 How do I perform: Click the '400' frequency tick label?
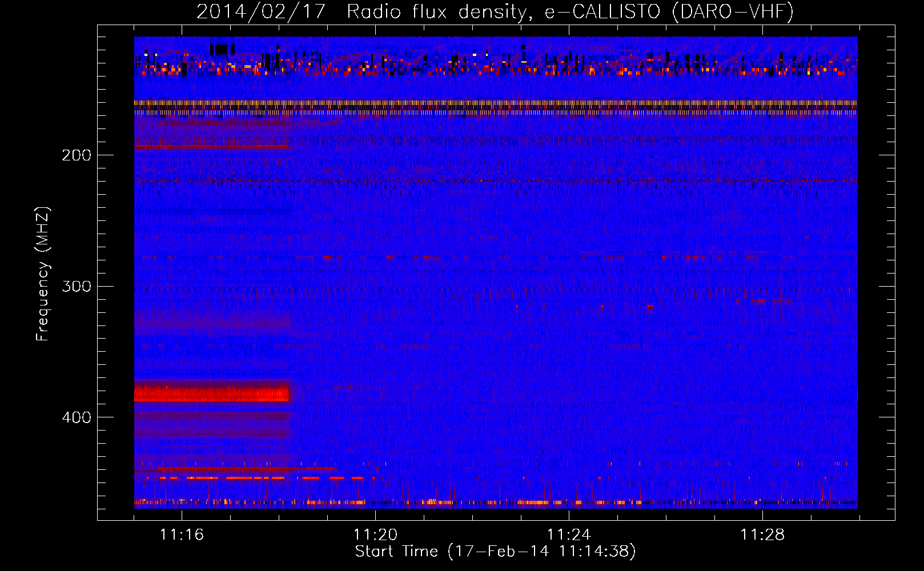click(x=77, y=417)
